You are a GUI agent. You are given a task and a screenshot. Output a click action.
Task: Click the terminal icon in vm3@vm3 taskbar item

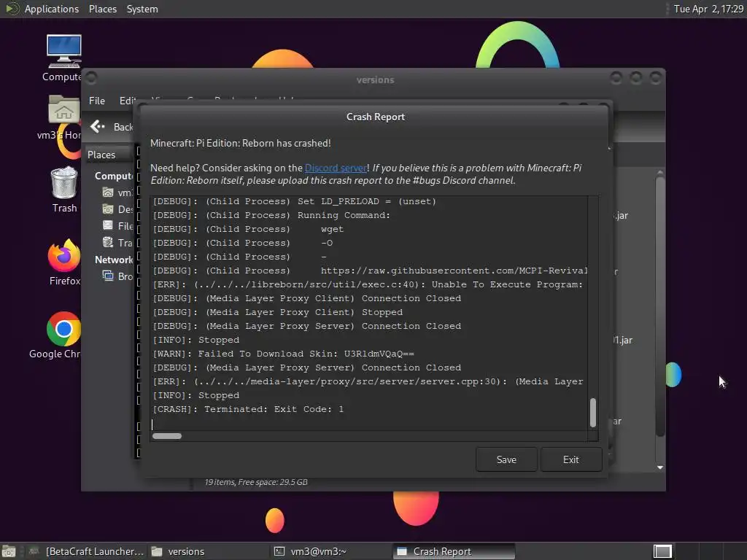coord(279,551)
